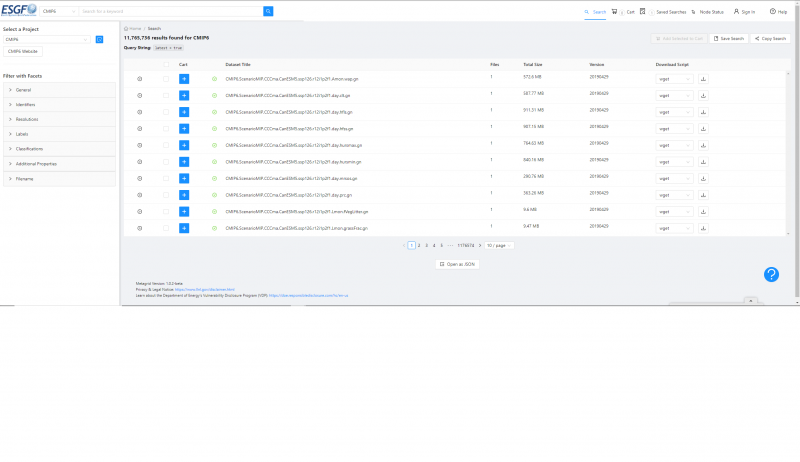
Task: Click blue button beside CMIP6 project selector
Action: click(99, 39)
